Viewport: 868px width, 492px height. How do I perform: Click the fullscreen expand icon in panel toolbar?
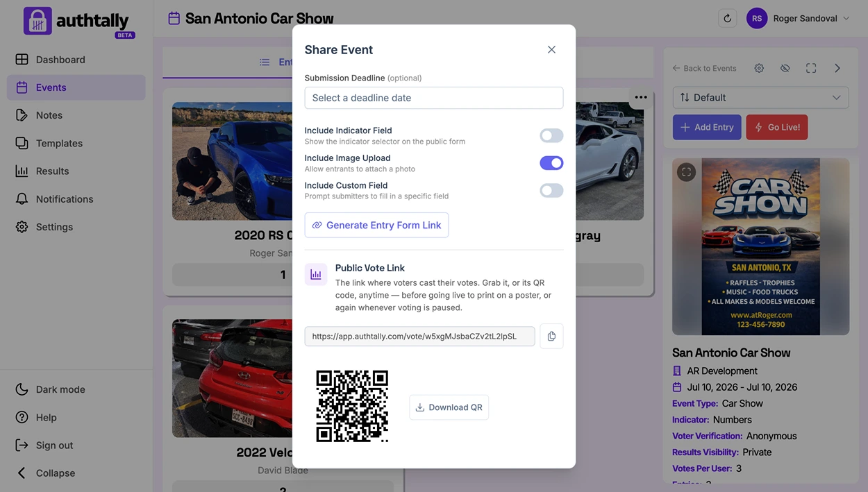811,68
